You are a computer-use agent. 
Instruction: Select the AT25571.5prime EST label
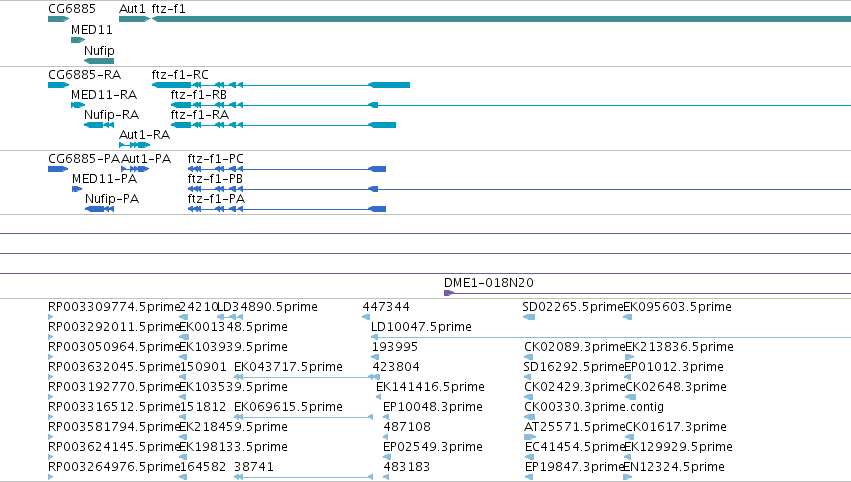575,428
